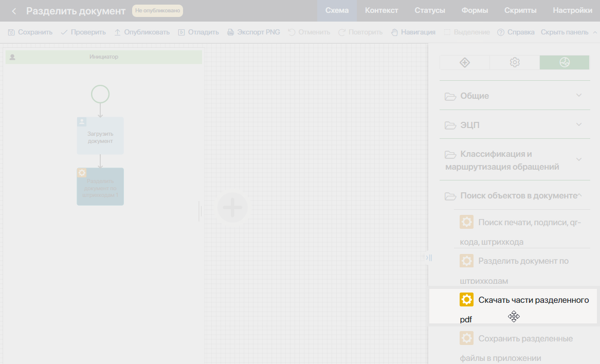Click the Сохранить save icon
Screen dimensions: 600x364
(11, 32)
